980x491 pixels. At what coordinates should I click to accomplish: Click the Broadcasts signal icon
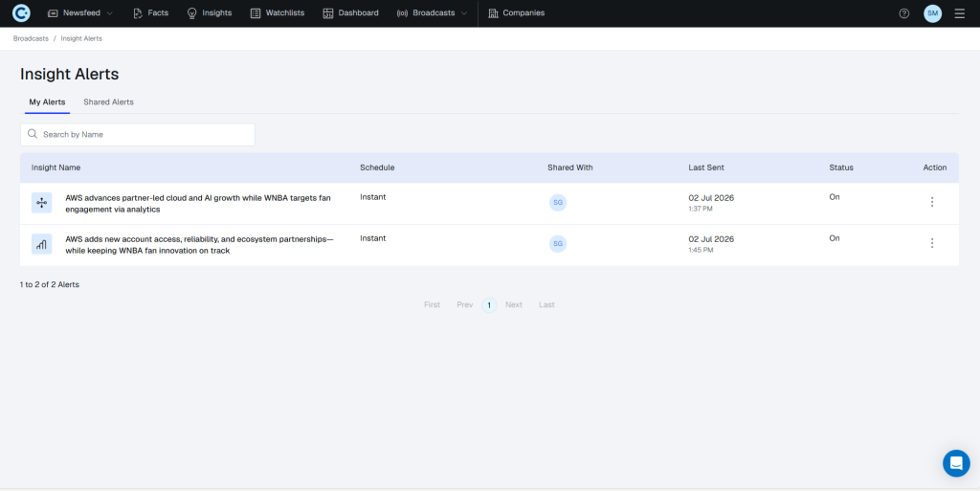403,13
